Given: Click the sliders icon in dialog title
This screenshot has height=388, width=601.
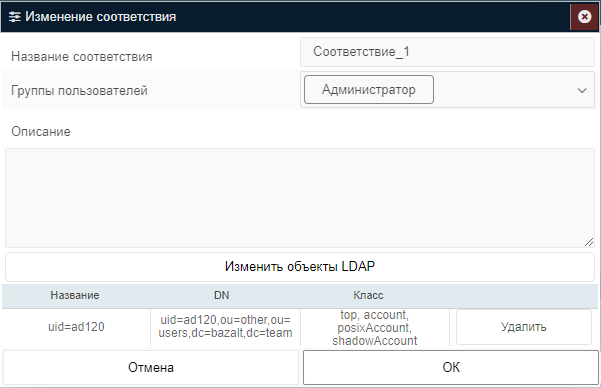Looking at the screenshot, I should pyautogui.click(x=15, y=17).
